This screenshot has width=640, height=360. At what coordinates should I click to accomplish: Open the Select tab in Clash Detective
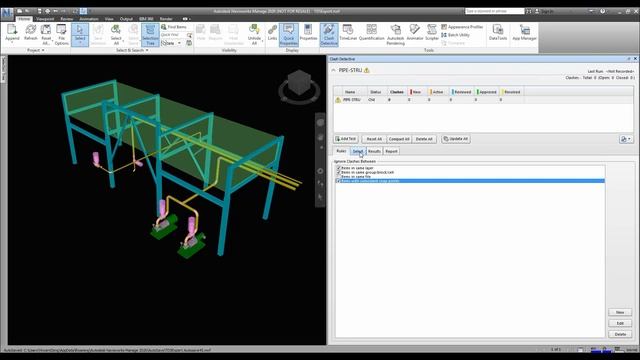358,151
